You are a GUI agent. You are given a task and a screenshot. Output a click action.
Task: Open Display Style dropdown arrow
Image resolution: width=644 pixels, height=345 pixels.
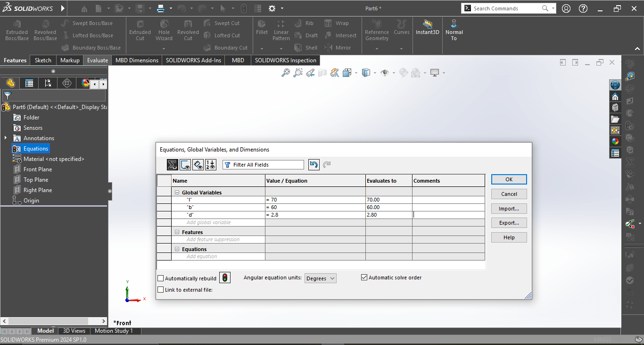(x=375, y=73)
